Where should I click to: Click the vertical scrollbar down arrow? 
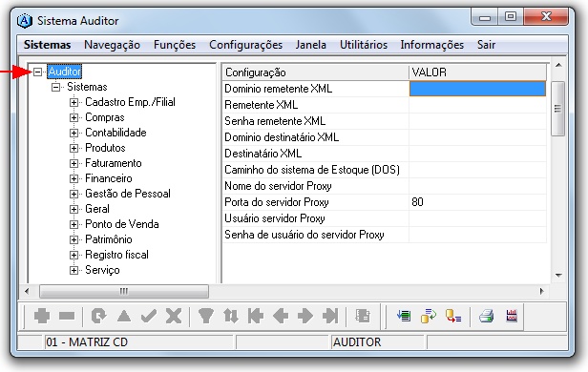pos(558,276)
